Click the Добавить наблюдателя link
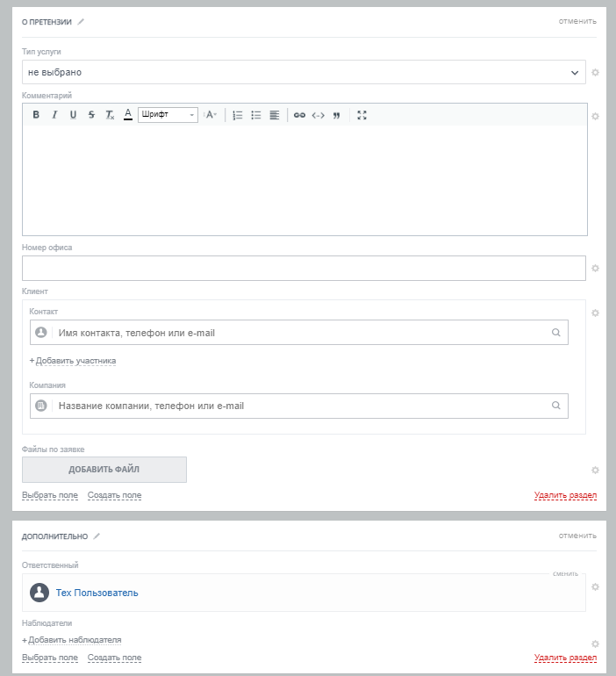This screenshot has height=676, width=616. [x=75, y=640]
